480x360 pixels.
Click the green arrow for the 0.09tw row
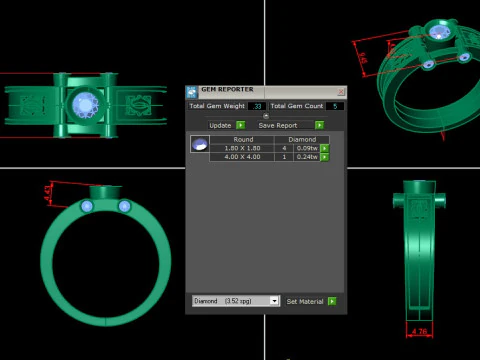[324, 148]
